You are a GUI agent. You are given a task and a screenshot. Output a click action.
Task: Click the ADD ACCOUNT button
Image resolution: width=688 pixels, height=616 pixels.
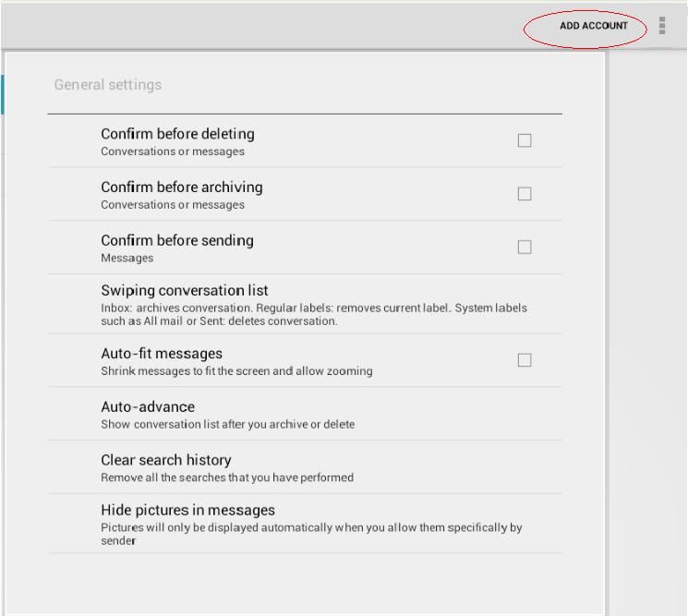pyautogui.click(x=593, y=26)
